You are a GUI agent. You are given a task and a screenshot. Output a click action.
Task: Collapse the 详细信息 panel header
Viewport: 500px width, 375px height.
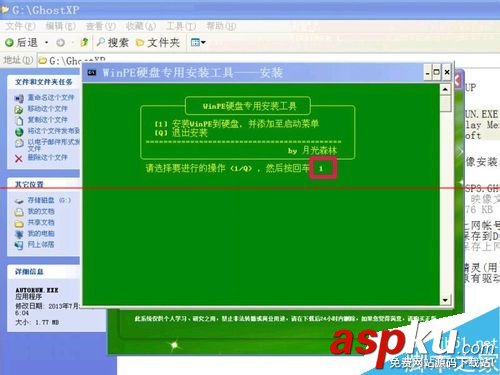click(44, 272)
